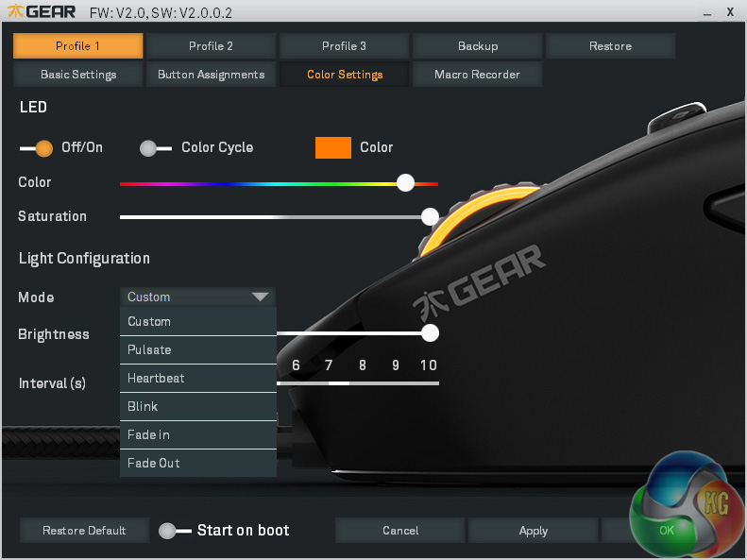The height and width of the screenshot is (560, 747).
Task: Open the Button Assignments tab
Action: pos(211,75)
